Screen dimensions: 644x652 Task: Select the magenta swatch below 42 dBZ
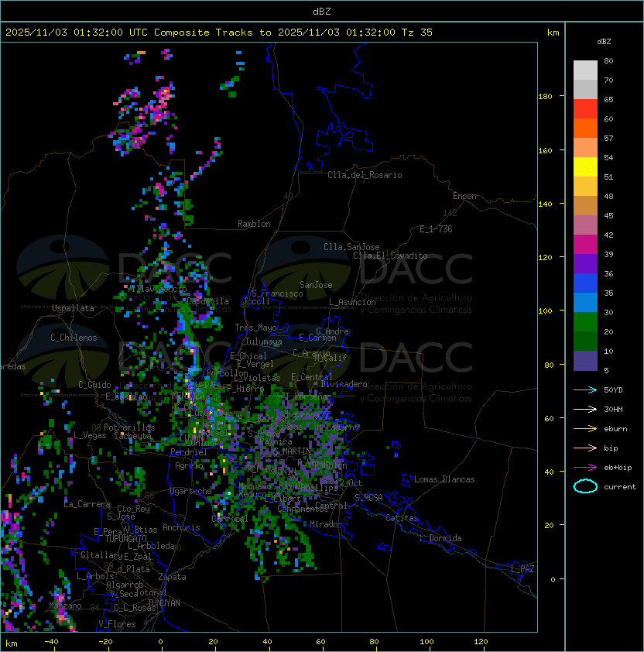tap(585, 245)
